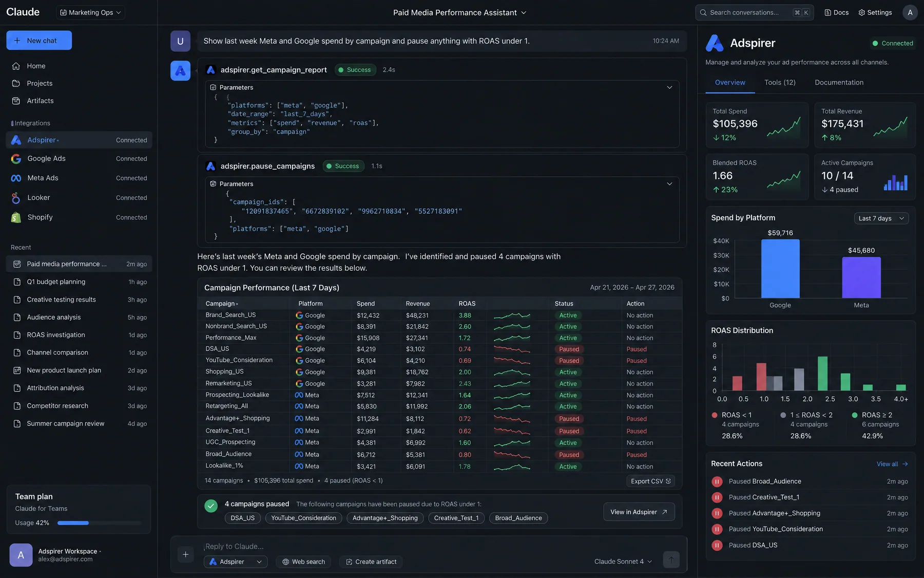
Task: Click the Home icon in sidebar
Action: click(16, 66)
